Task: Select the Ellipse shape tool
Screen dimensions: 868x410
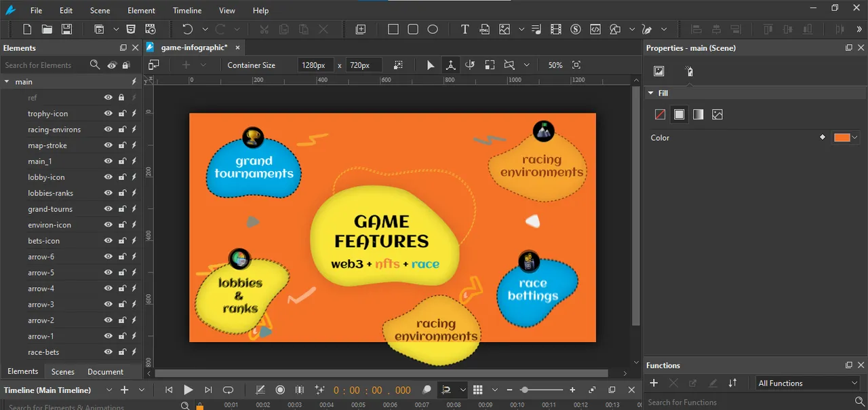Action: 433,29
